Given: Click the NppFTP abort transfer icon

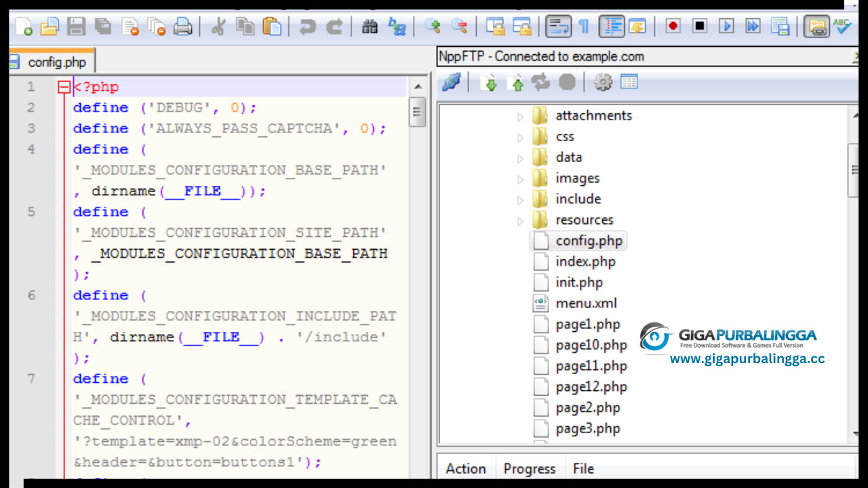Looking at the screenshot, I should coord(567,83).
